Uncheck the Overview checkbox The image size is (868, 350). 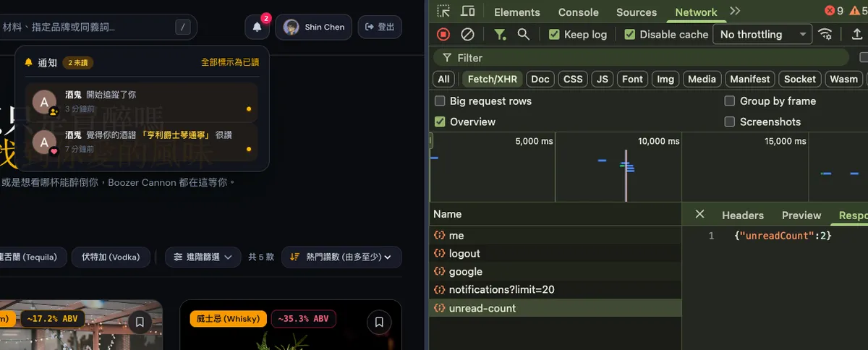tap(440, 121)
